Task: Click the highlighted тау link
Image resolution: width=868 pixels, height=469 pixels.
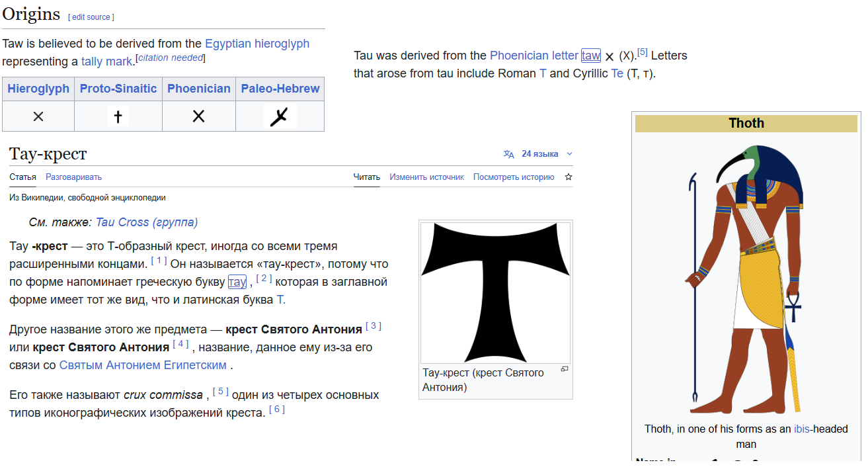Action: pyautogui.click(x=237, y=282)
